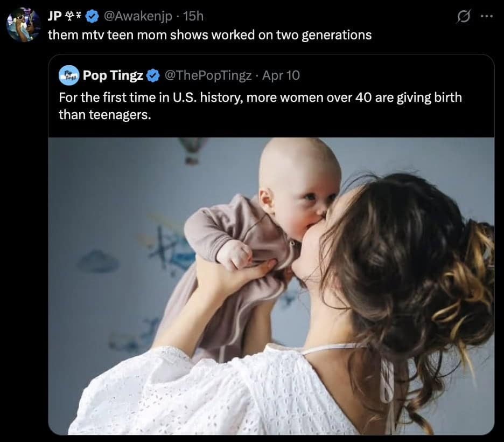Click the Grok explain icon

tap(462, 17)
